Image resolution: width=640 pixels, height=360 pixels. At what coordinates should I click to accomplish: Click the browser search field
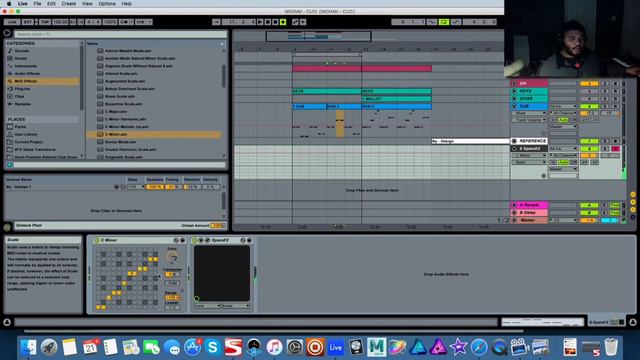click(120, 34)
